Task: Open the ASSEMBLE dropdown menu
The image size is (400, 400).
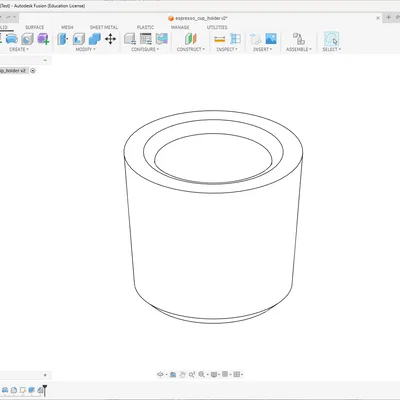Action: pos(299,49)
